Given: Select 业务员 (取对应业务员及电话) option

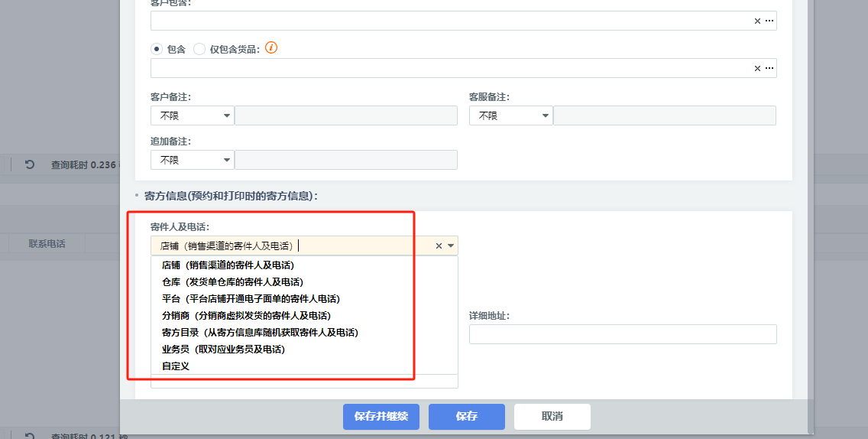Looking at the screenshot, I should tap(223, 350).
